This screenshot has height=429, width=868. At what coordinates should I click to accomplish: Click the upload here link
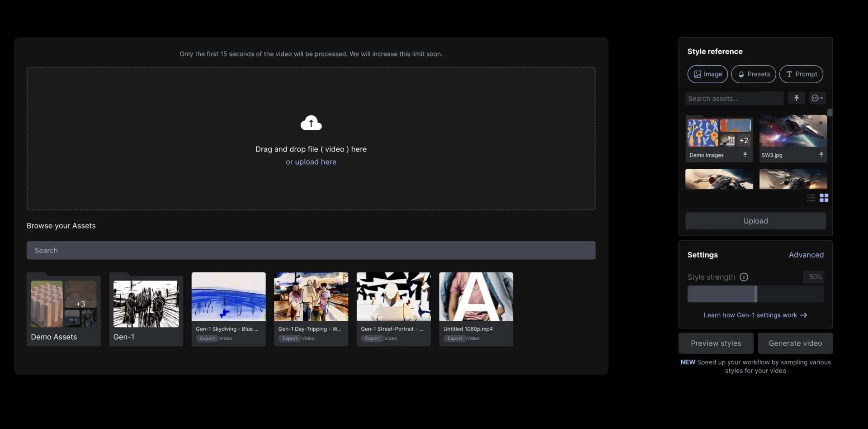(316, 162)
